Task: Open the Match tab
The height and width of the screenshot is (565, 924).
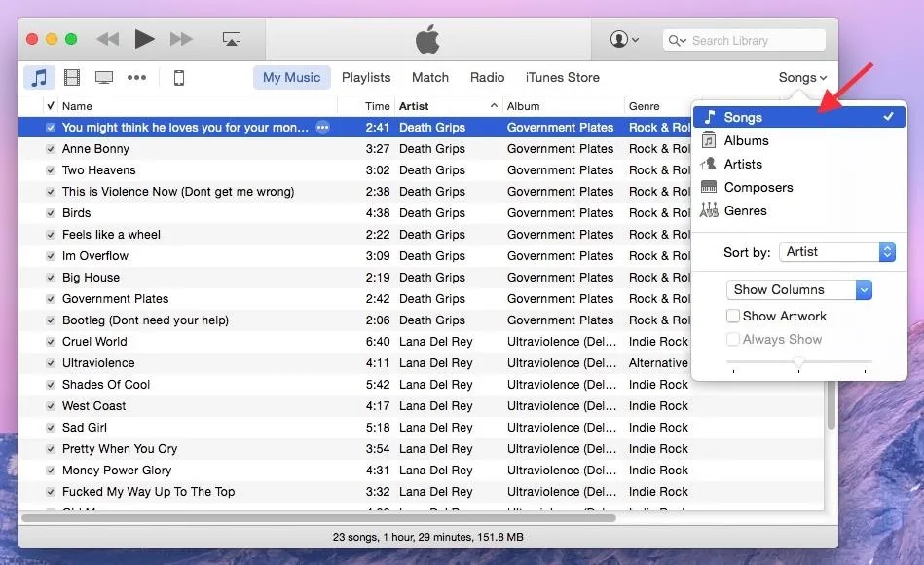Action: 430,77
